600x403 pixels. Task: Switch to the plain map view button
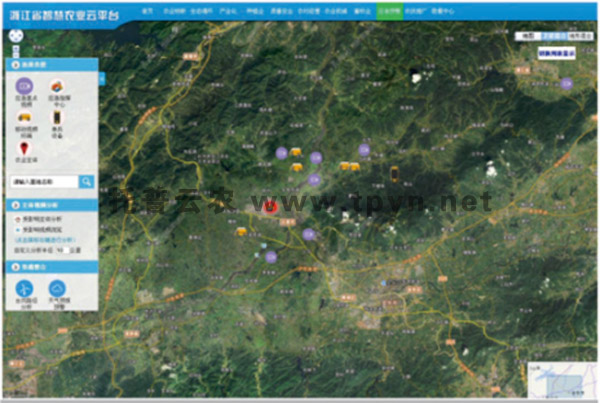point(528,35)
